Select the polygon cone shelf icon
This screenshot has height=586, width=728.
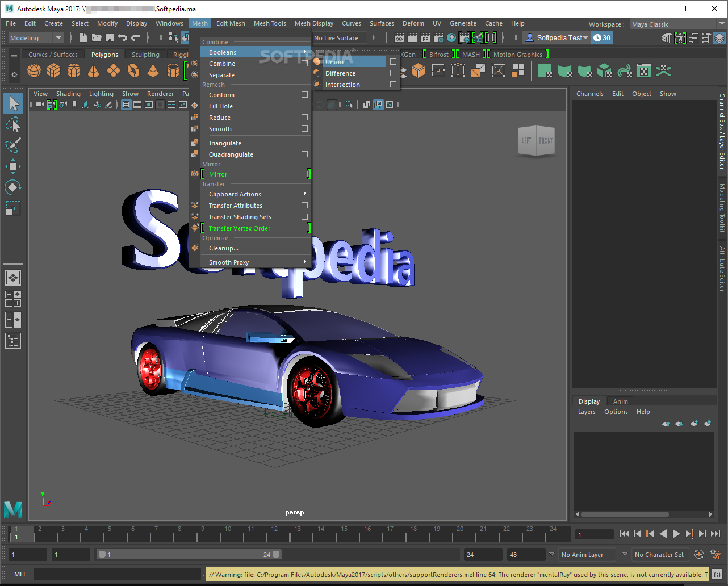(x=94, y=70)
